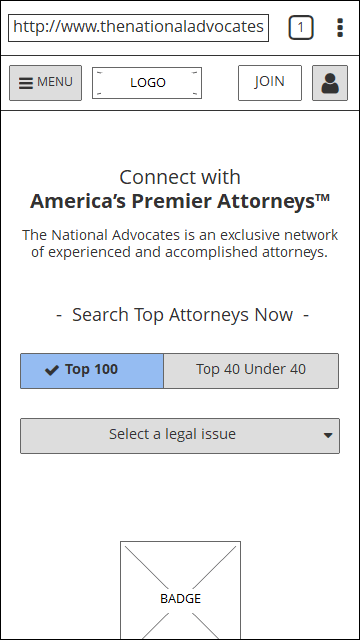The image size is (360, 640).
Task: Open the browser tab counter icon
Action: (301, 27)
